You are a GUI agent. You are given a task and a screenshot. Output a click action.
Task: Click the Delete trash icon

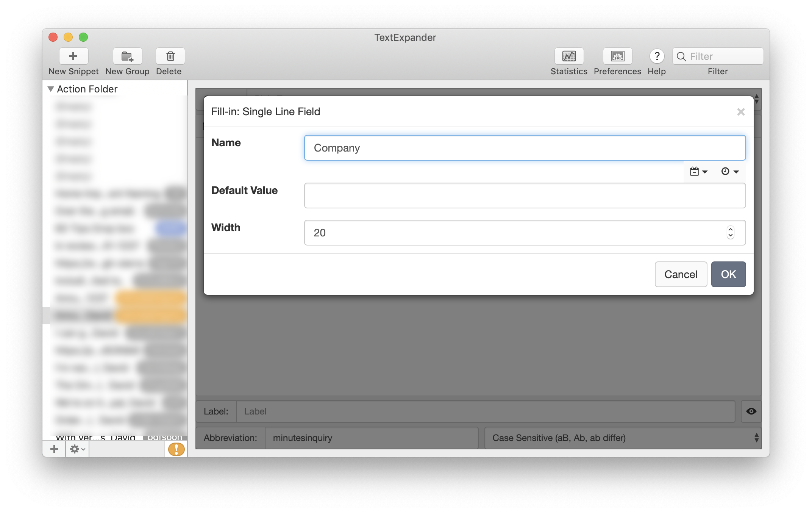click(170, 56)
